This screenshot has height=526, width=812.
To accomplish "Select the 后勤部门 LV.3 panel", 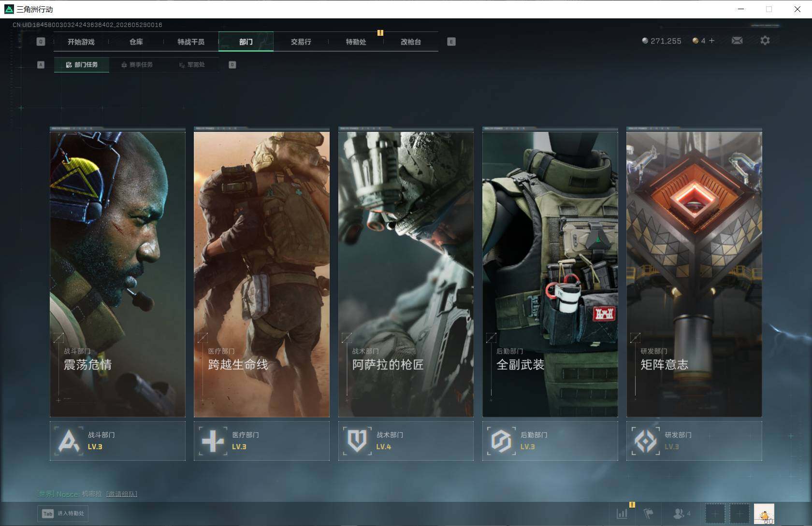I will (x=550, y=441).
